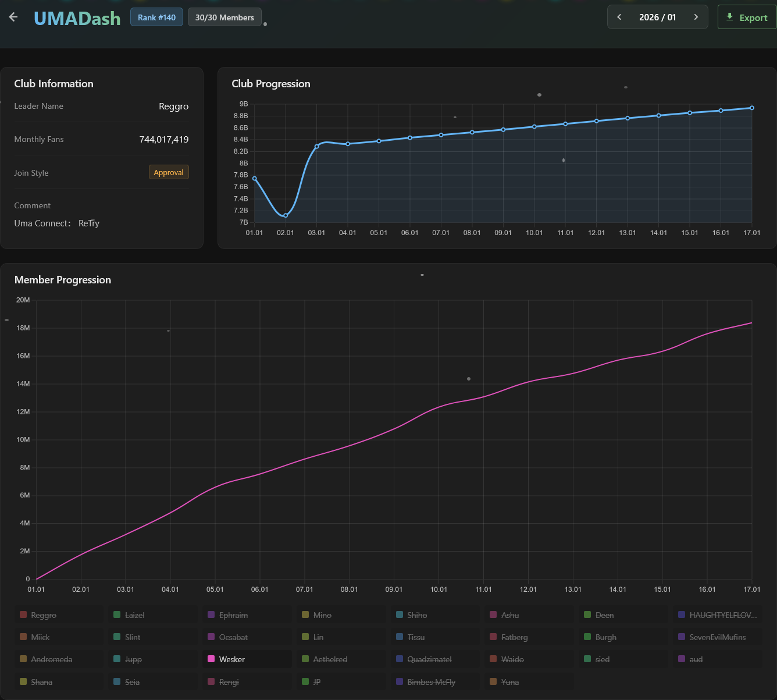Click the green swatch next to Deen

click(587, 615)
